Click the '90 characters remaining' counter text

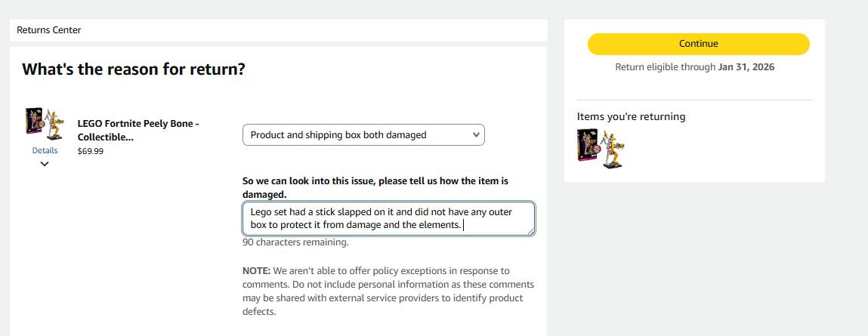point(295,242)
